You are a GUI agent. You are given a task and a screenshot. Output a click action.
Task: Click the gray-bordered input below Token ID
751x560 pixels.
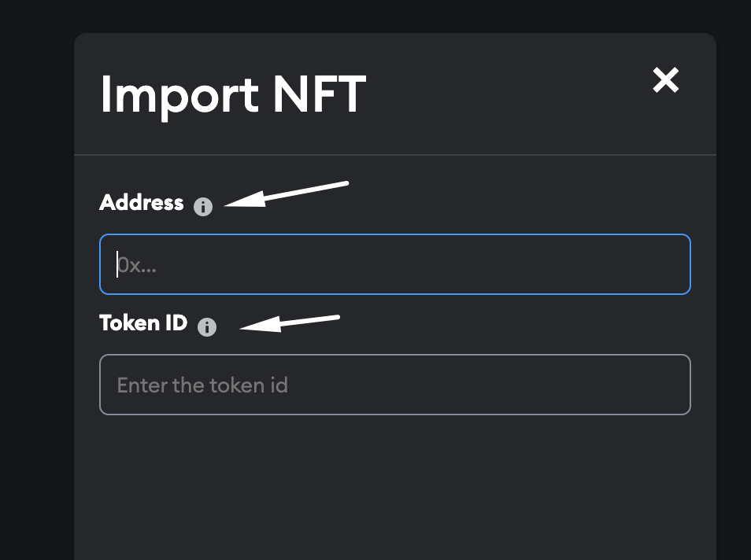(394, 385)
